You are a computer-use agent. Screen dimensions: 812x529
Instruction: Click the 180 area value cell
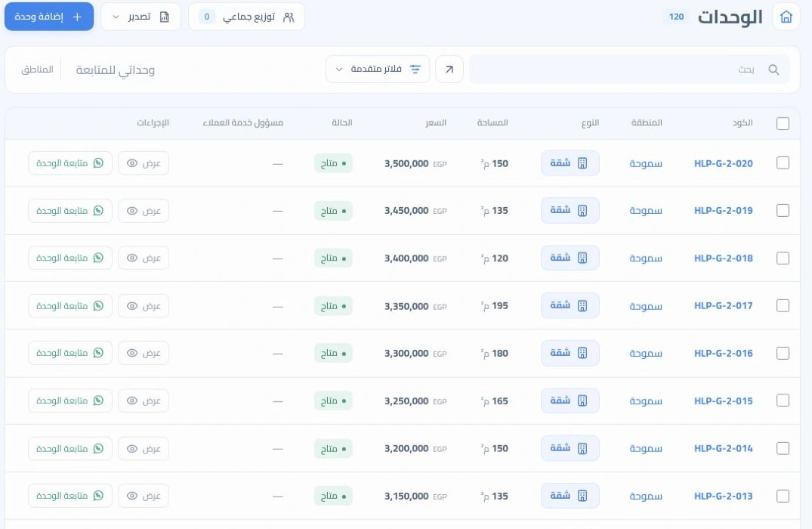[x=495, y=354]
